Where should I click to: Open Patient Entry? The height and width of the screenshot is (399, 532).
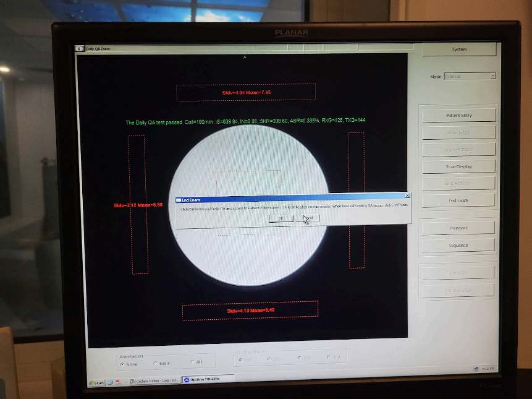pyautogui.click(x=458, y=116)
